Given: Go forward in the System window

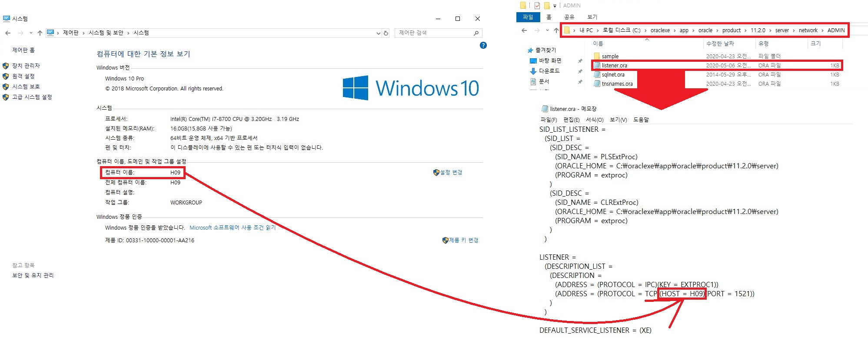Looking at the screenshot, I should tap(20, 33).
